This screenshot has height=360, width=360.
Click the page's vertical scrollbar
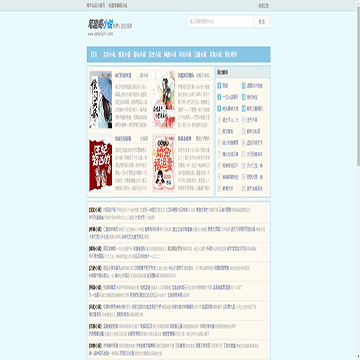coord(358,180)
